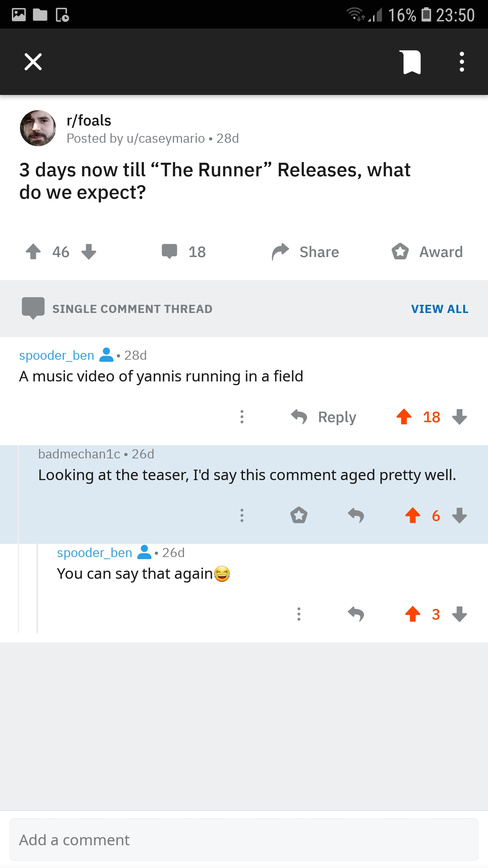Screen dimensions: 488x868
Task: Open options for the yannis running comment
Action: (242, 417)
